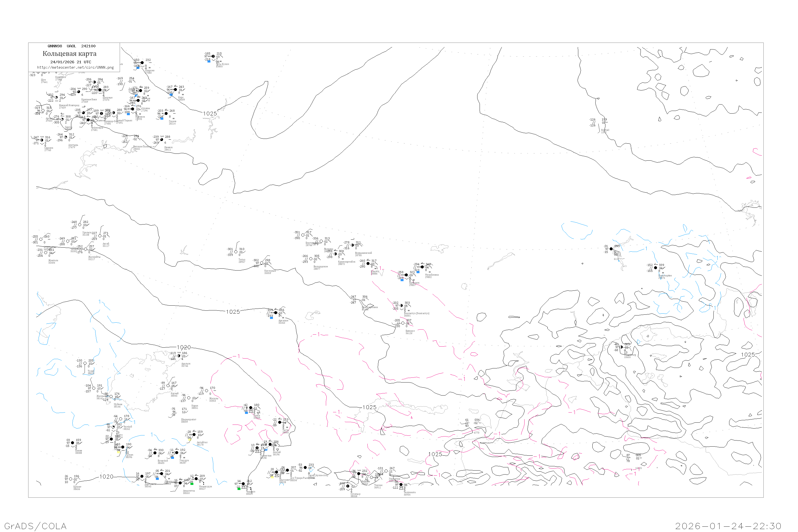Click the blue square at Усть-Кулом station
This screenshot has height=532, width=798.
[209, 61]
